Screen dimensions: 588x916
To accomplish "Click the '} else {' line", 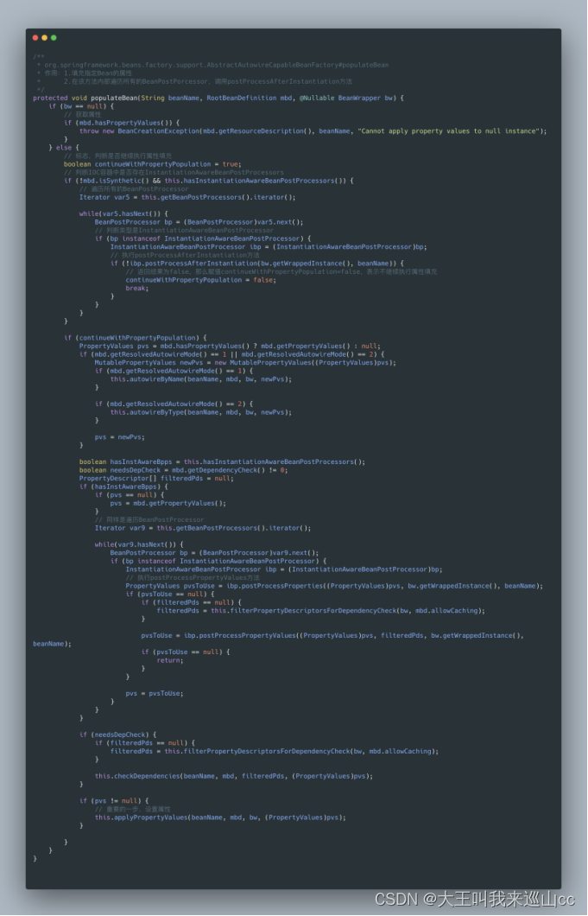I will 64,148.
